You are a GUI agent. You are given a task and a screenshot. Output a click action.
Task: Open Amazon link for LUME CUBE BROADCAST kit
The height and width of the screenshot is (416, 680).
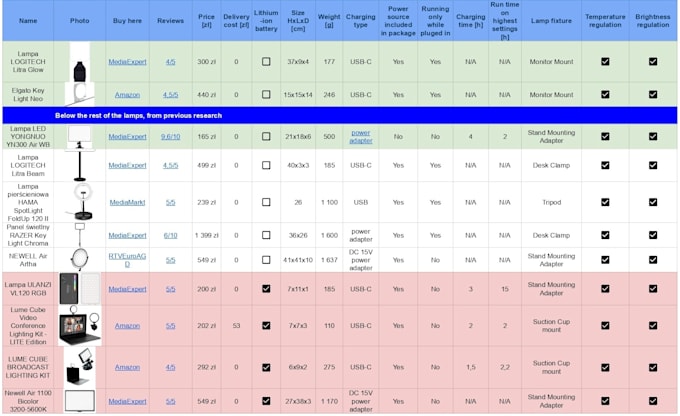(x=127, y=367)
